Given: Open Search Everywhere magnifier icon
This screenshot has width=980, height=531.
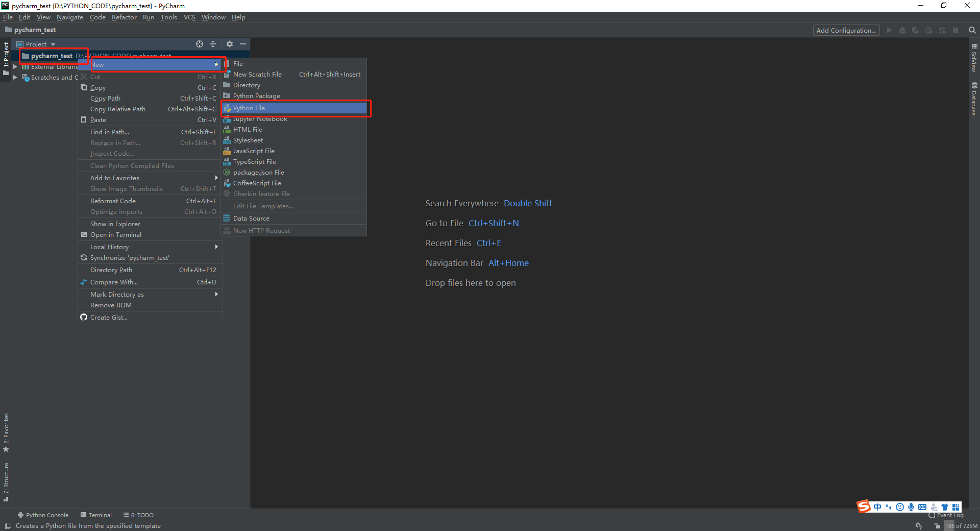Looking at the screenshot, I should click(x=972, y=30).
